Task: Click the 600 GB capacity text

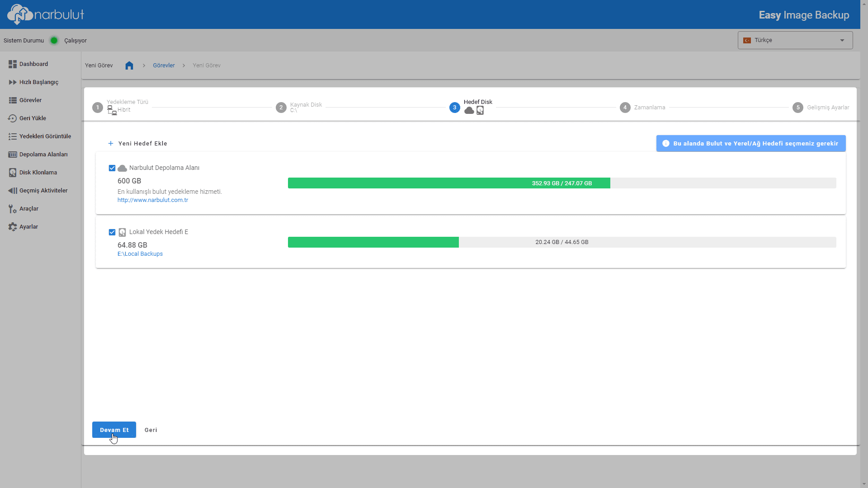Action: click(x=129, y=181)
